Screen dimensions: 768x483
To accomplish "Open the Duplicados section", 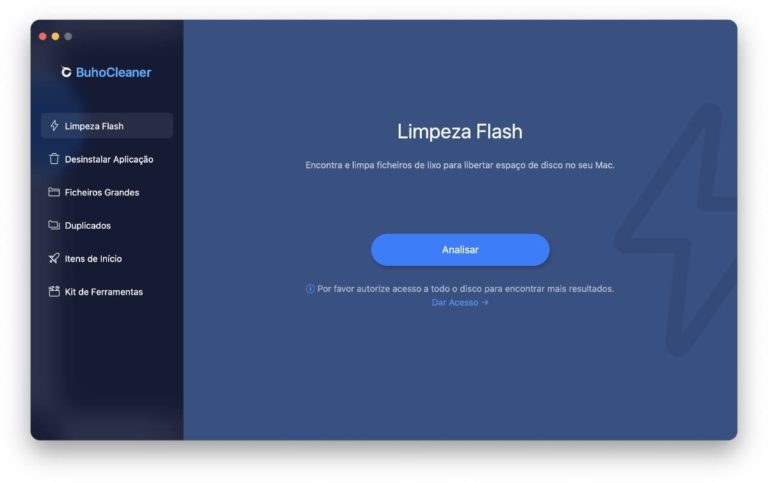I will [107, 225].
